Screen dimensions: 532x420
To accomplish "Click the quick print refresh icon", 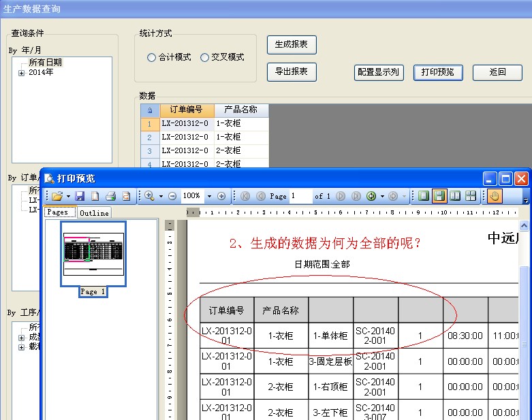I will click(126, 196).
